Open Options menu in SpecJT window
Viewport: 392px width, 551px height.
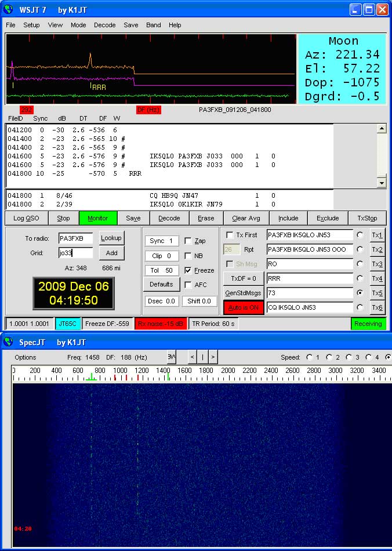point(26,357)
